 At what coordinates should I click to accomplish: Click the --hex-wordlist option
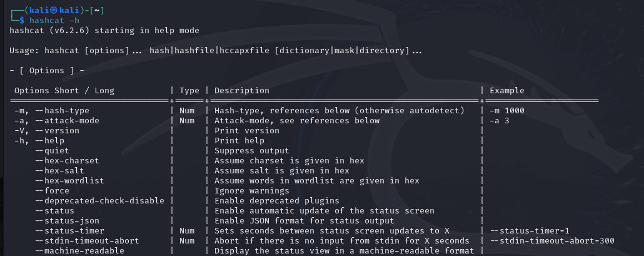(x=69, y=181)
